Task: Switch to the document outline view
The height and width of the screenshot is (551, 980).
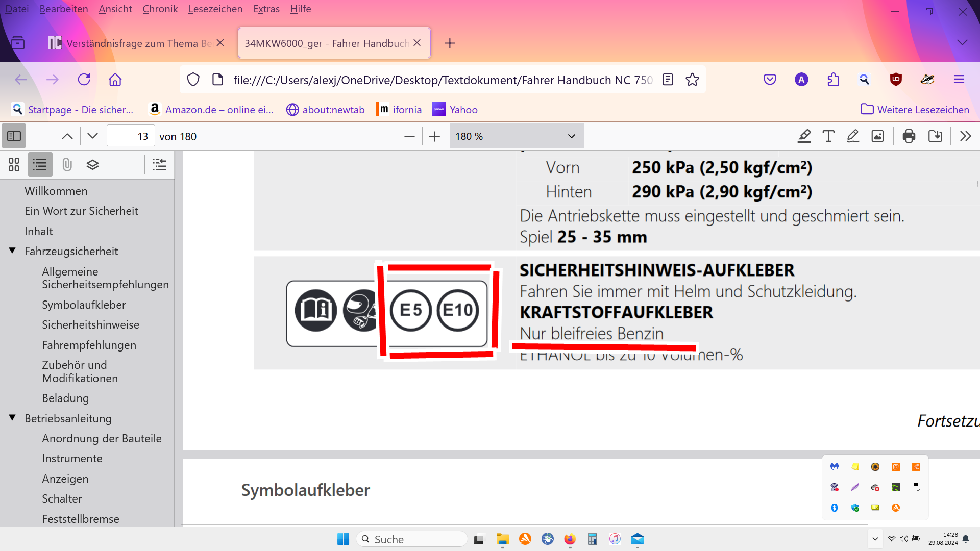Action: point(40,164)
